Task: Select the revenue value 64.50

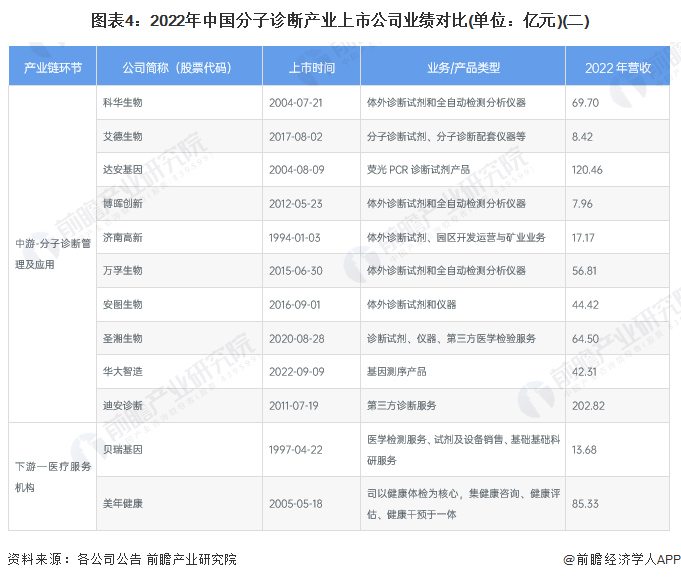Action: (585, 338)
